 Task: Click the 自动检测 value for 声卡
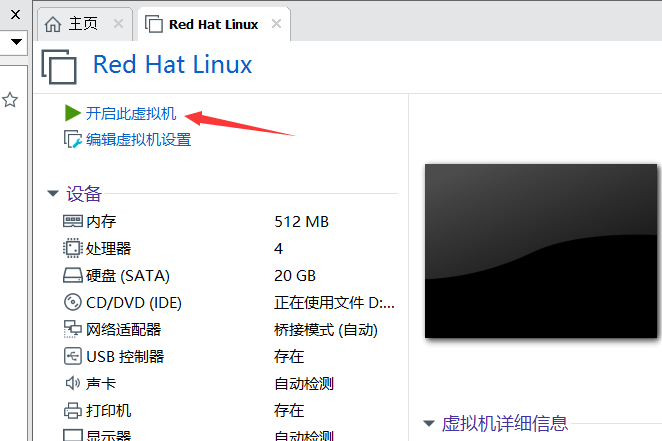pyautogui.click(x=304, y=384)
